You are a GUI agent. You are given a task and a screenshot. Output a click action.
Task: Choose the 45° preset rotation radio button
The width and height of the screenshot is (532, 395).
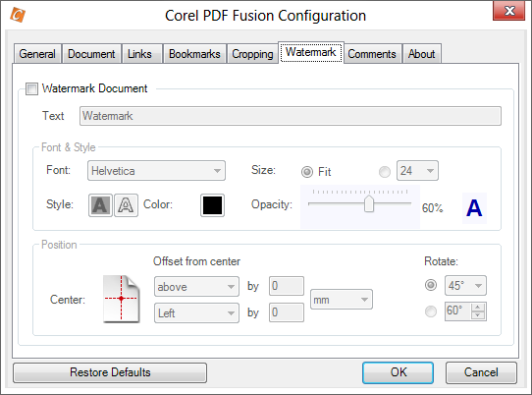click(x=431, y=285)
